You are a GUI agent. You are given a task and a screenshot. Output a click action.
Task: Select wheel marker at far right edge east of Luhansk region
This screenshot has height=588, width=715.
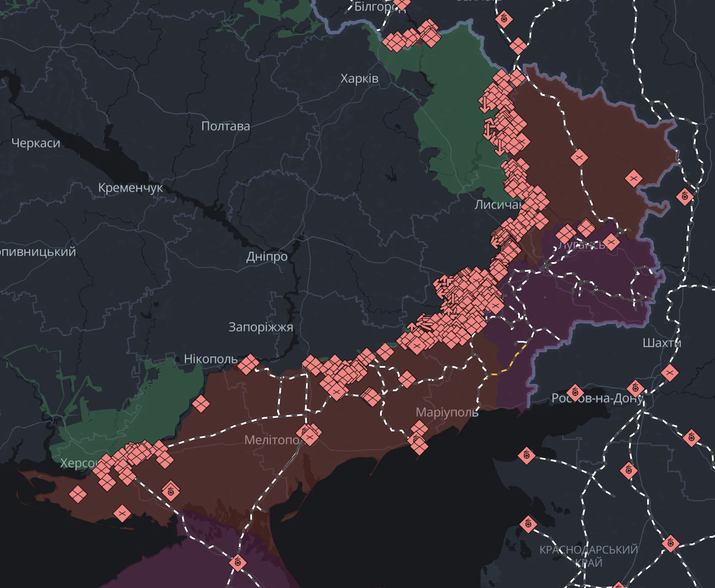coord(685,196)
